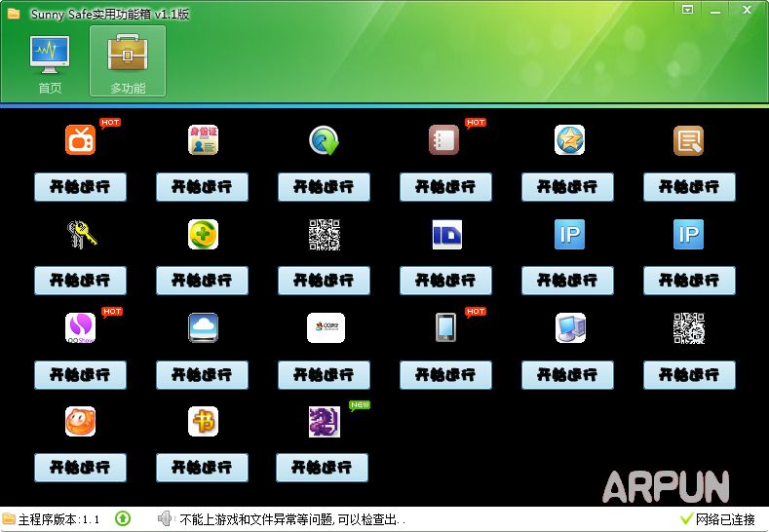Viewport: 769px width, 532px height.
Task: Select the white cooro logo icon
Action: click(x=326, y=327)
